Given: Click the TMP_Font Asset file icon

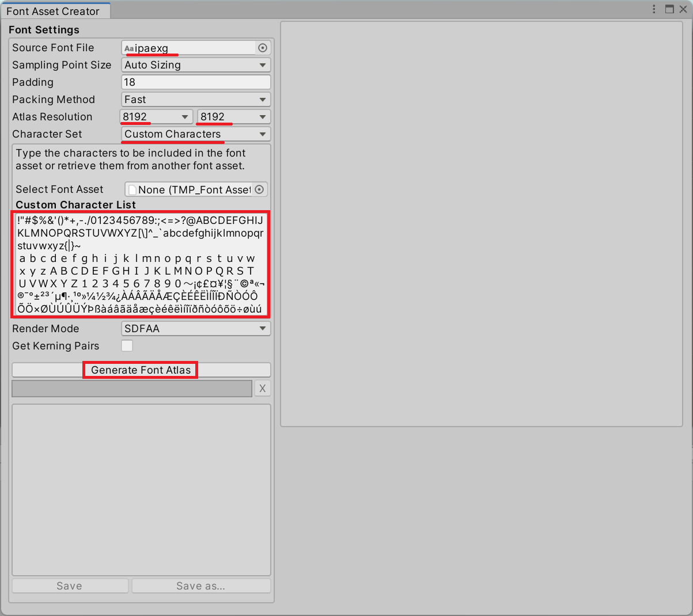Looking at the screenshot, I should tap(131, 189).
